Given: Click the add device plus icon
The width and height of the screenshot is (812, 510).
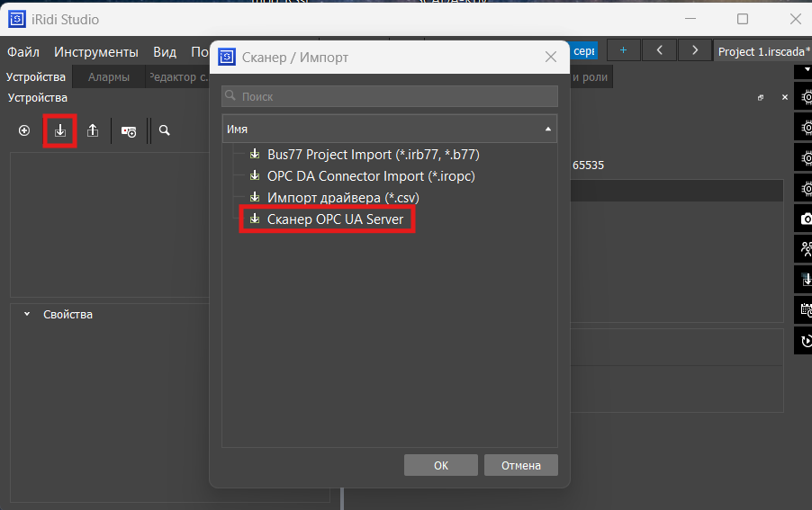Looking at the screenshot, I should 24,130.
